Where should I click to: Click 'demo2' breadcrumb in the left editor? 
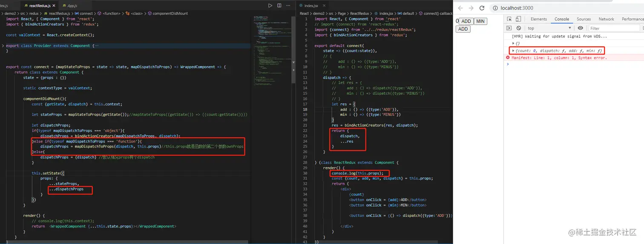(x=10, y=14)
